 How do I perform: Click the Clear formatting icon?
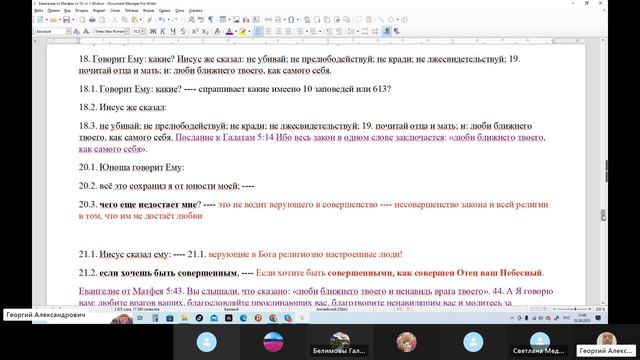(x=217, y=31)
